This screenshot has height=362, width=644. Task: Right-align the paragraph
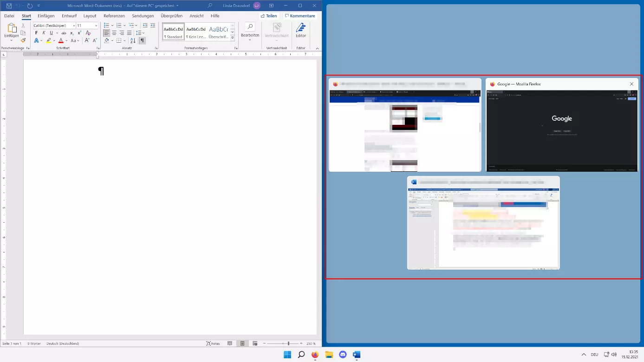pyautogui.click(x=122, y=33)
